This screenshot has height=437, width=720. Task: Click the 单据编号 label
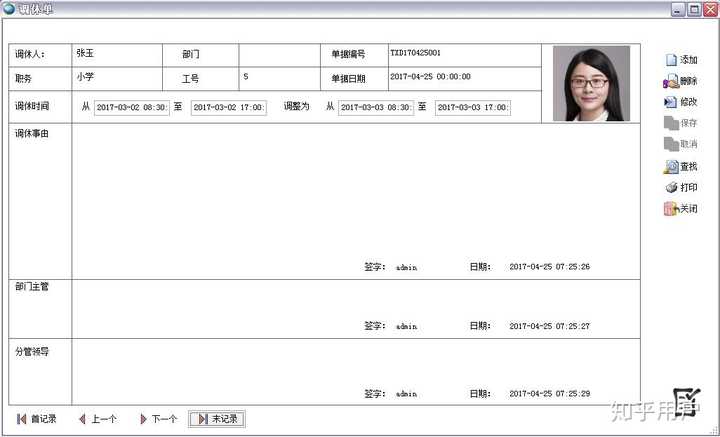(x=349, y=54)
